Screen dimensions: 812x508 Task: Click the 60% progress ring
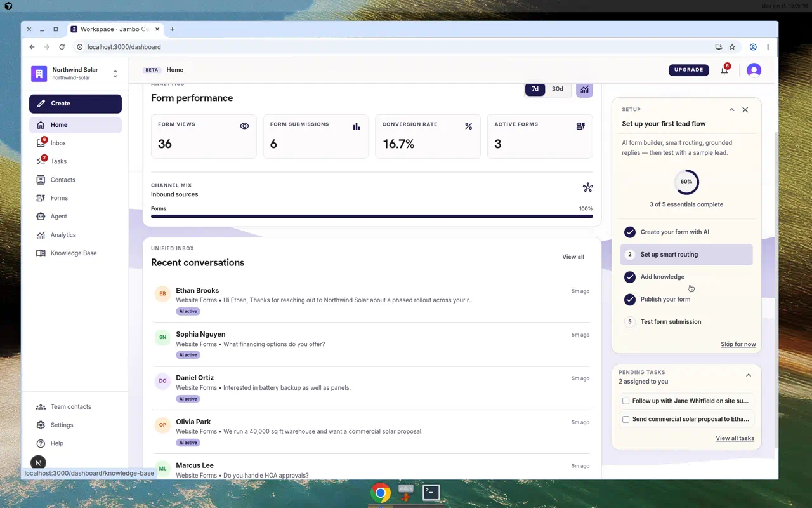pos(686,182)
